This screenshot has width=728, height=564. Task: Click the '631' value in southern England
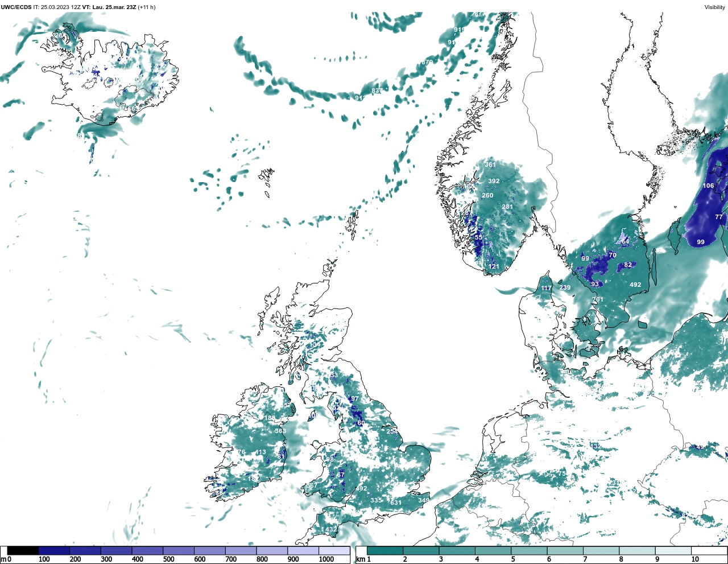pos(396,503)
